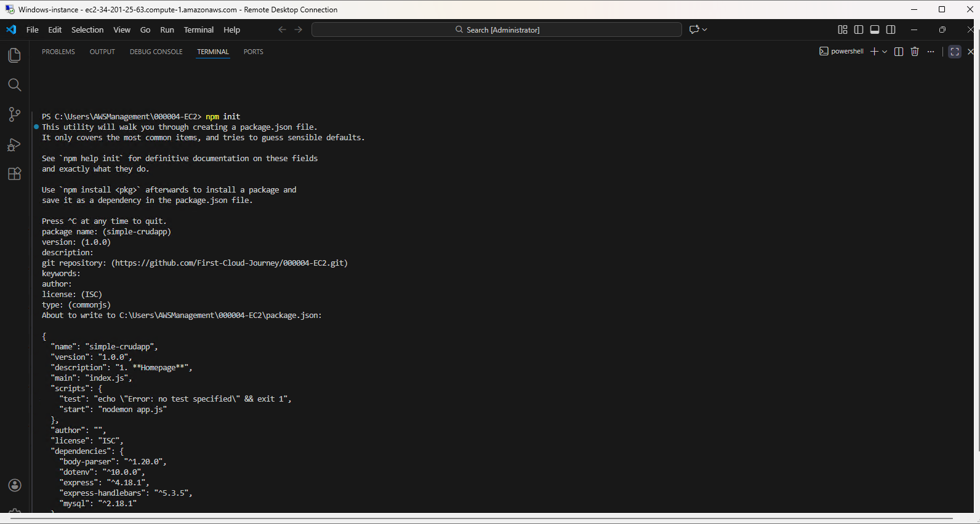Split the terminal

[899, 52]
